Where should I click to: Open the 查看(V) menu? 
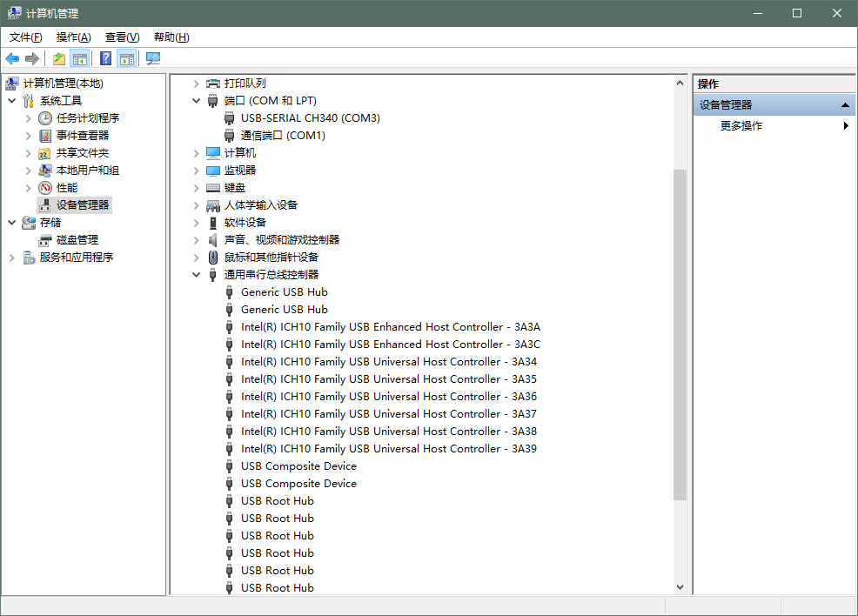[122, 37]
